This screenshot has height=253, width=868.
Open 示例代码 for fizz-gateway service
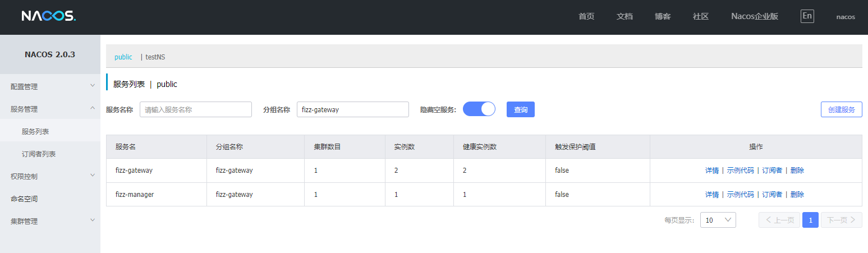[x=741, y=171]
